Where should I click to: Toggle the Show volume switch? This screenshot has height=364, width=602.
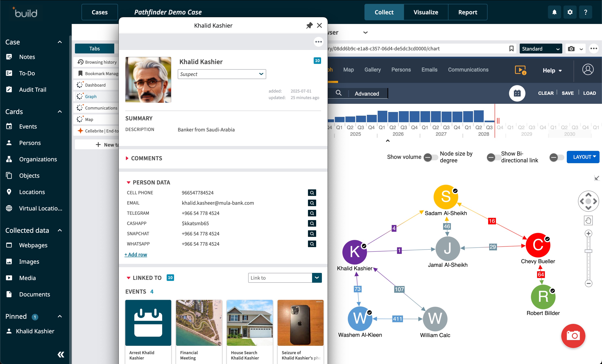click(431, 157)
